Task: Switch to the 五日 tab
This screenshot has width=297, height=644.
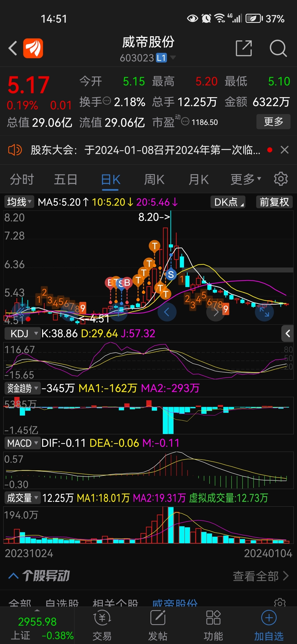Action: point(66,179)
